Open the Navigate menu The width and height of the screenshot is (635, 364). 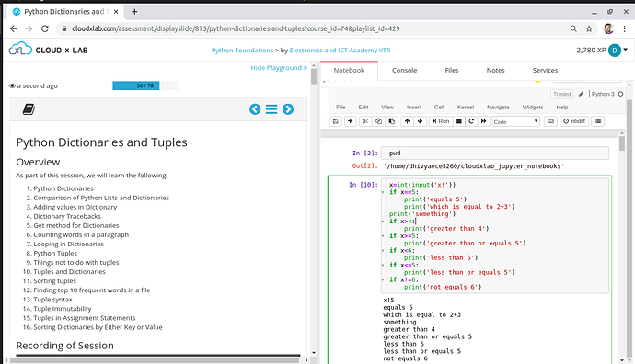[x=498, y=108]
